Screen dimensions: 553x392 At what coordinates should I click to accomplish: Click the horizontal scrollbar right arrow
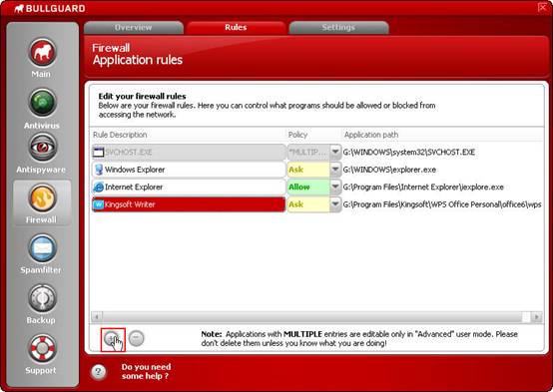(x=536, y=316)
